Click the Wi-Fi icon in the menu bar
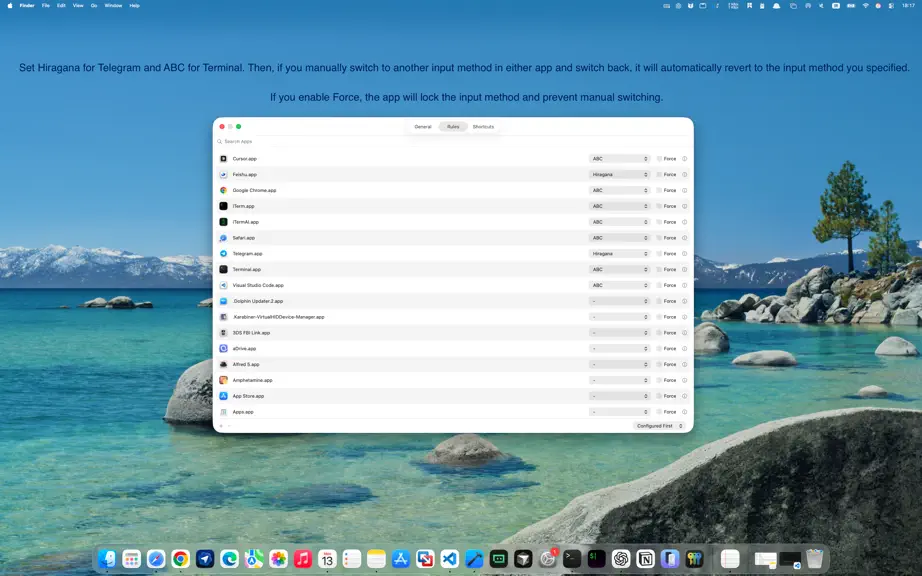Viewport: 922px width, 576px height. (866, 5)
